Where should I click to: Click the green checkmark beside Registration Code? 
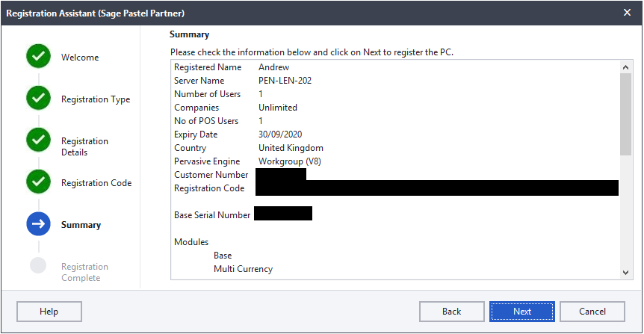click(39, 182)
